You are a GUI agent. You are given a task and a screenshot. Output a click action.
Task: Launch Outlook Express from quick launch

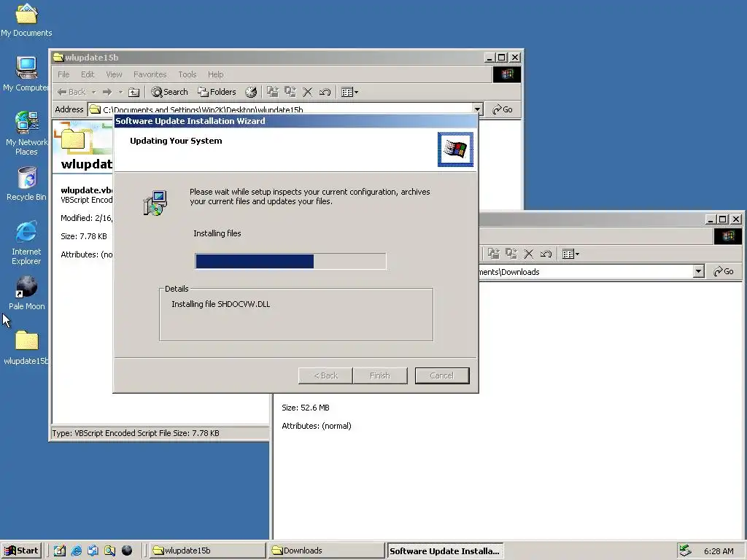[x=93, y=551]
